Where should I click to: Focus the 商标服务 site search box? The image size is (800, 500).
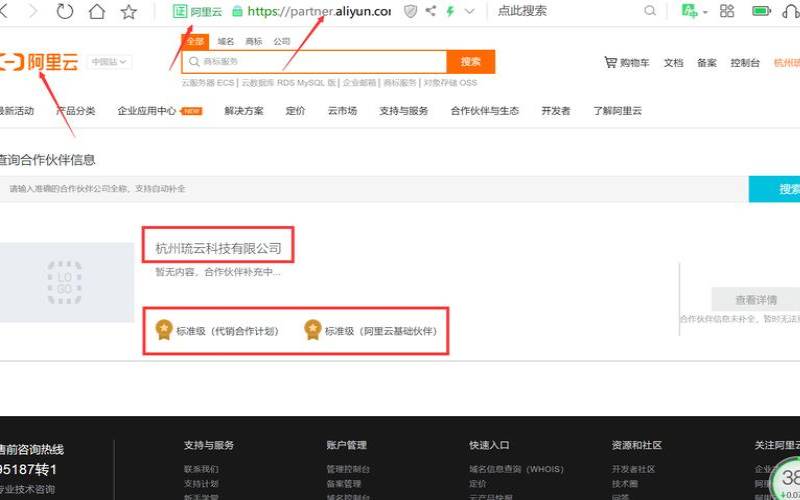pyautogui.click(x=314, y=62)
